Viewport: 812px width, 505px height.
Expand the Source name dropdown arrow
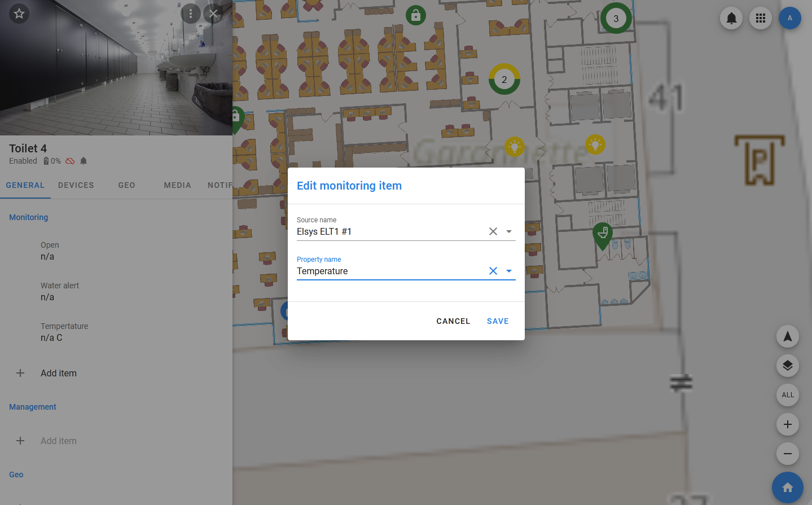tap(509, 232)
